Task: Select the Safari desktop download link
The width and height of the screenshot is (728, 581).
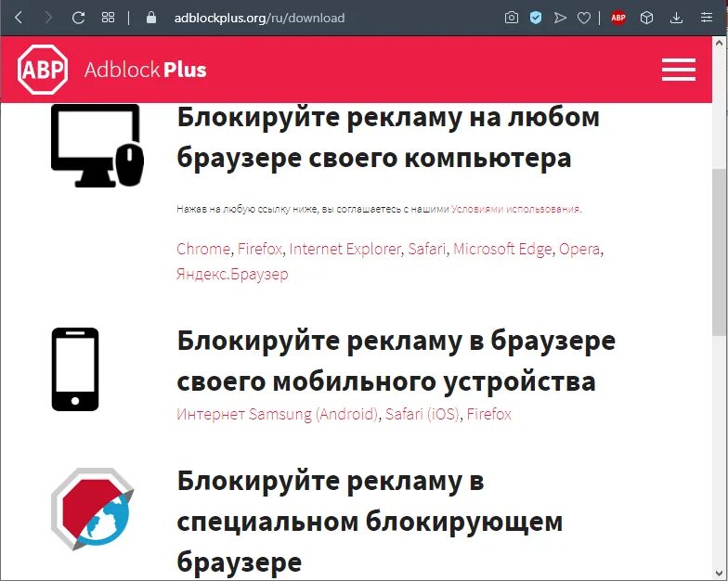Action: coord(427,249)
